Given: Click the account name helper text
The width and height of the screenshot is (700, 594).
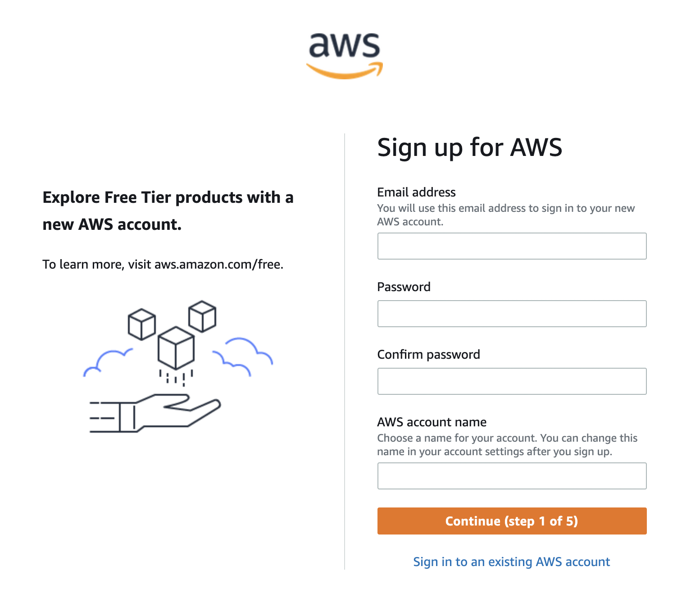Looking at the screenshot, I should (507, 444).
